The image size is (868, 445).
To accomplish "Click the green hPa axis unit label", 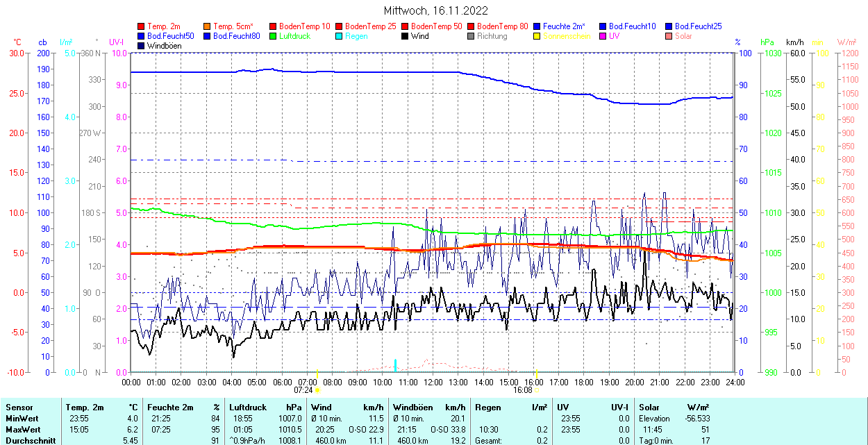I will click(767, 42).
